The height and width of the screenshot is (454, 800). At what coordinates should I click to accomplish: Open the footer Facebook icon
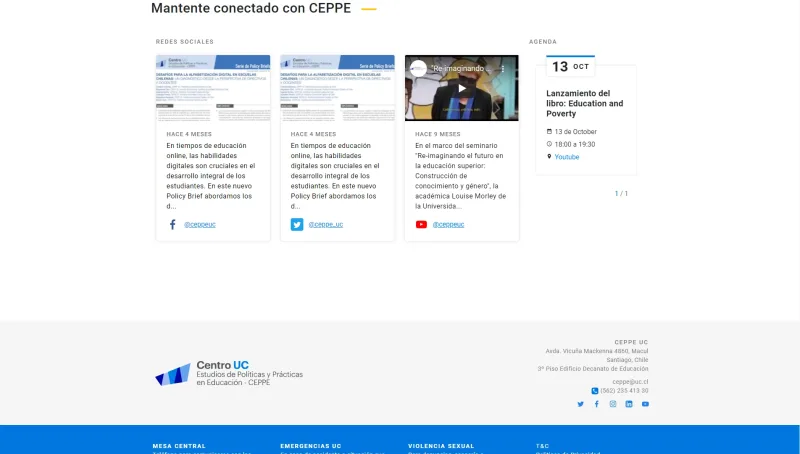[596, 404]
